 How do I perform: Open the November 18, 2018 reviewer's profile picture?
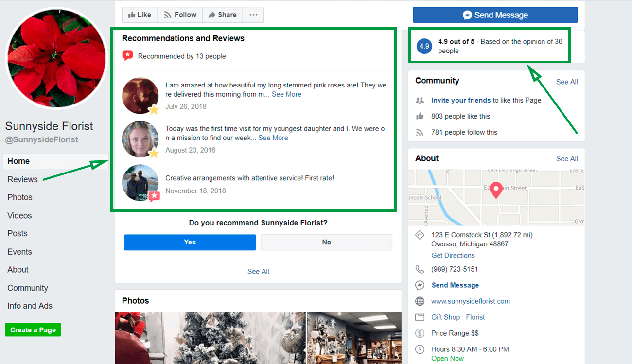pyautogui.click(x=140, y=183)
